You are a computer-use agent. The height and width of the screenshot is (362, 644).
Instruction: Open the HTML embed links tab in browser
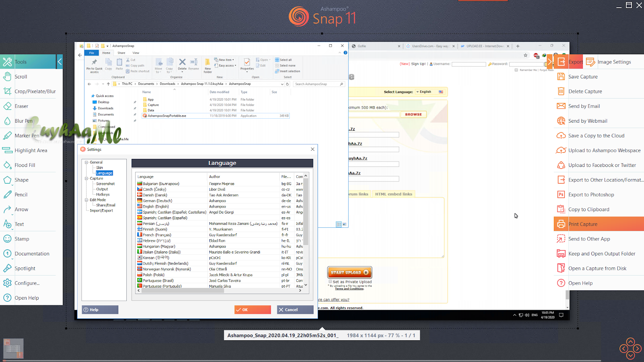click(x=394, y=194)
